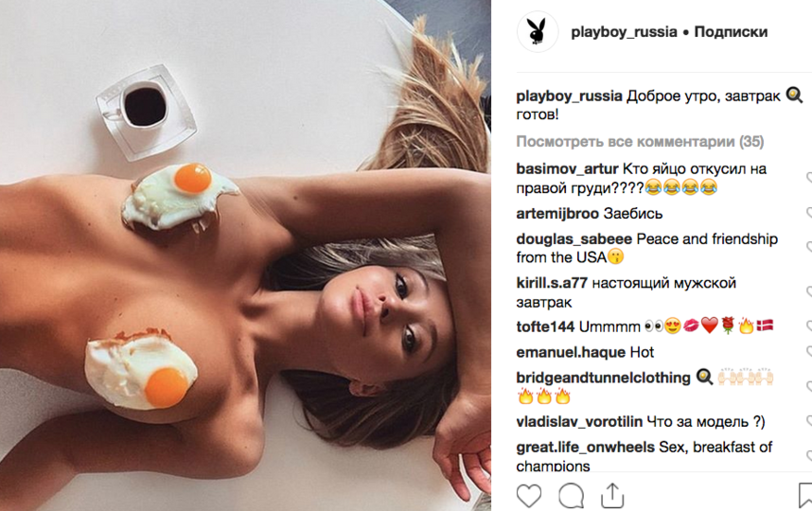812x511 pixels.
Task: Open the comment bubble icon
Action: coord(572,496)
